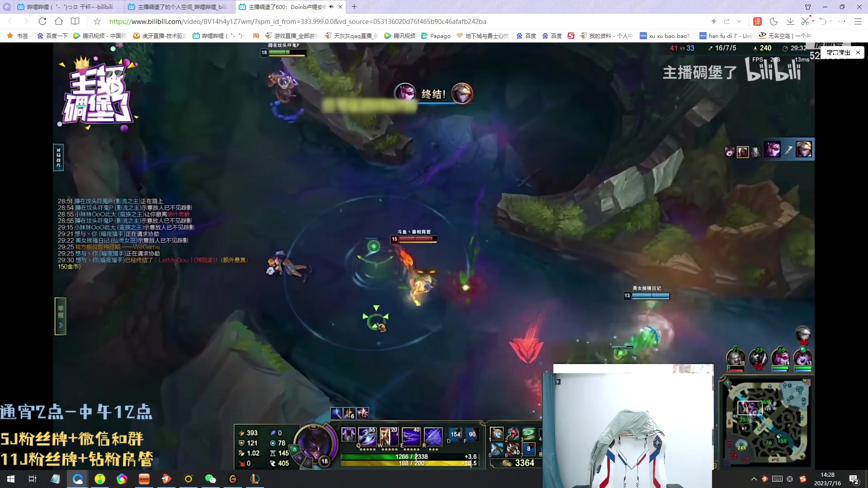This screenshot has height=488, width=868.
Task: Mute the playing Doinb video tab
Action: click(x=331, y=7)
